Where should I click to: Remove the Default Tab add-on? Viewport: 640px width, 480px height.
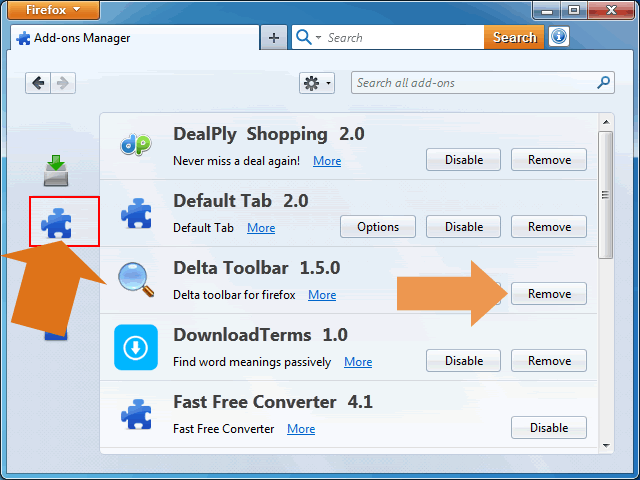(549, 227)
